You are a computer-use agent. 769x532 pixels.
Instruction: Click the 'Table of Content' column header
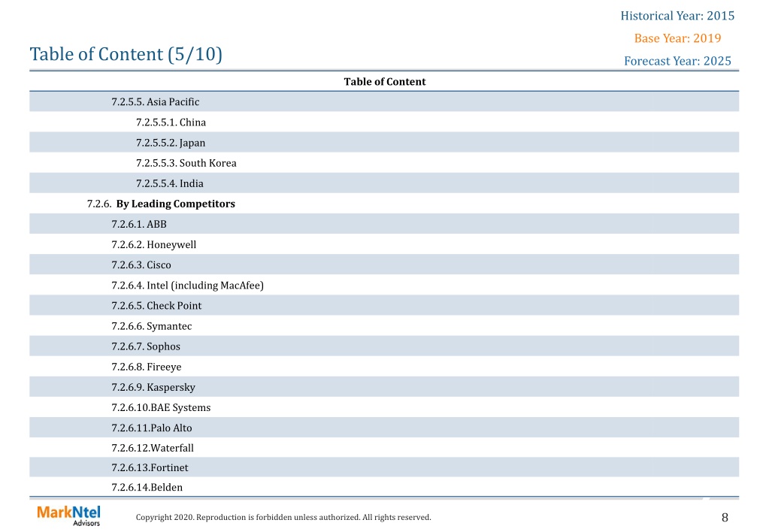click(x=385, y=81)
